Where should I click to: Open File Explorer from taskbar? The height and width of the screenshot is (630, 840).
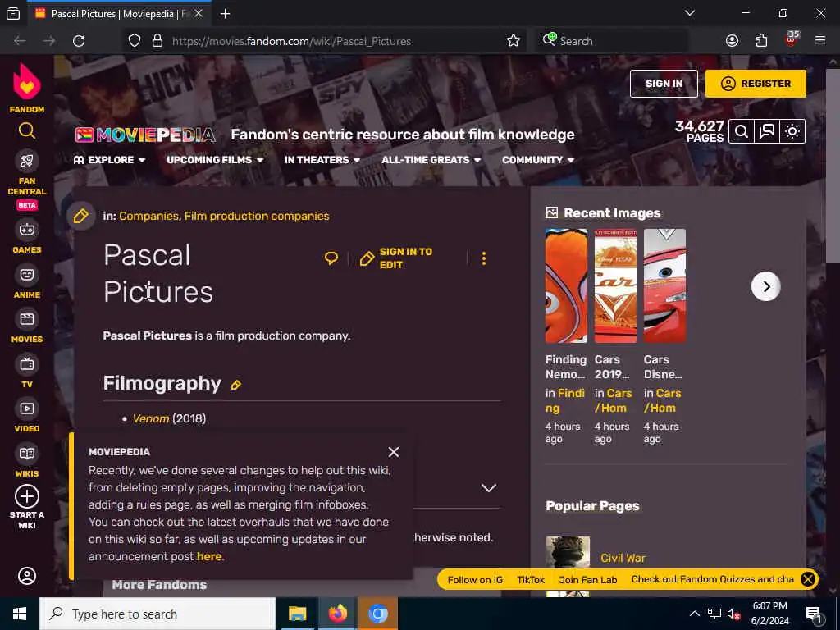[x=297, y=614]
